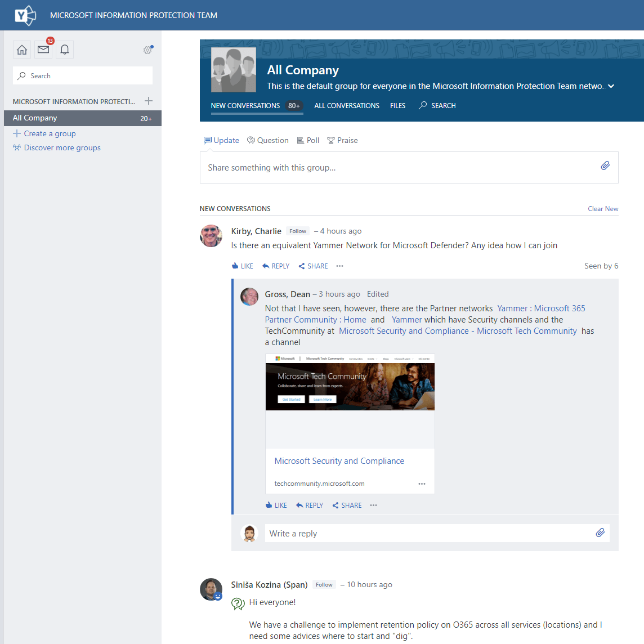Like Charlie Kirby's post

(x=241, y=266)
